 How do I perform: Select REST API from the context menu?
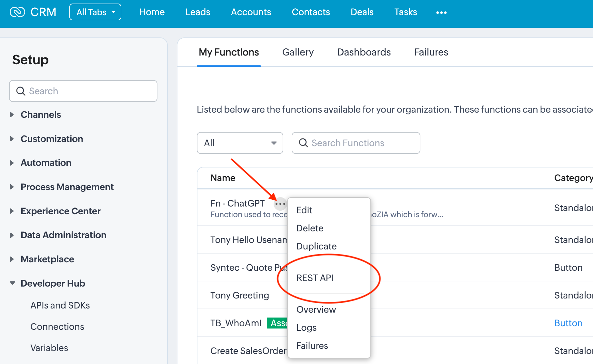click(x=315, y=278)
